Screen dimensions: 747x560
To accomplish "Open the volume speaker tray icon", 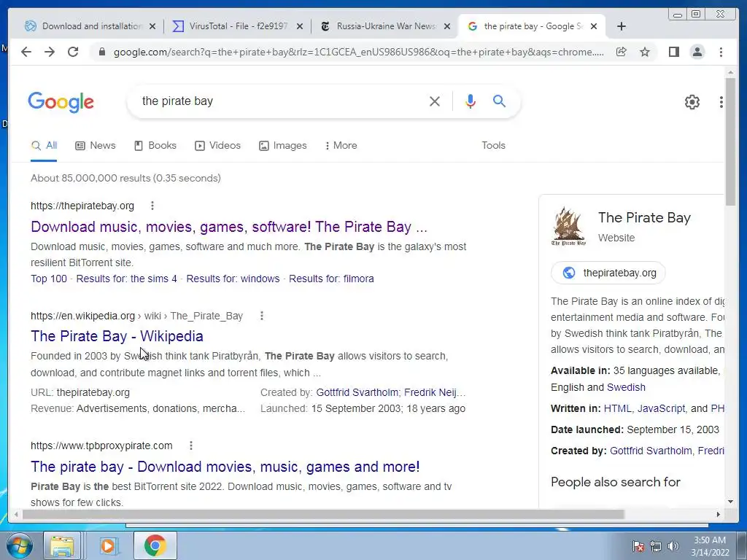I will [673, 546].
